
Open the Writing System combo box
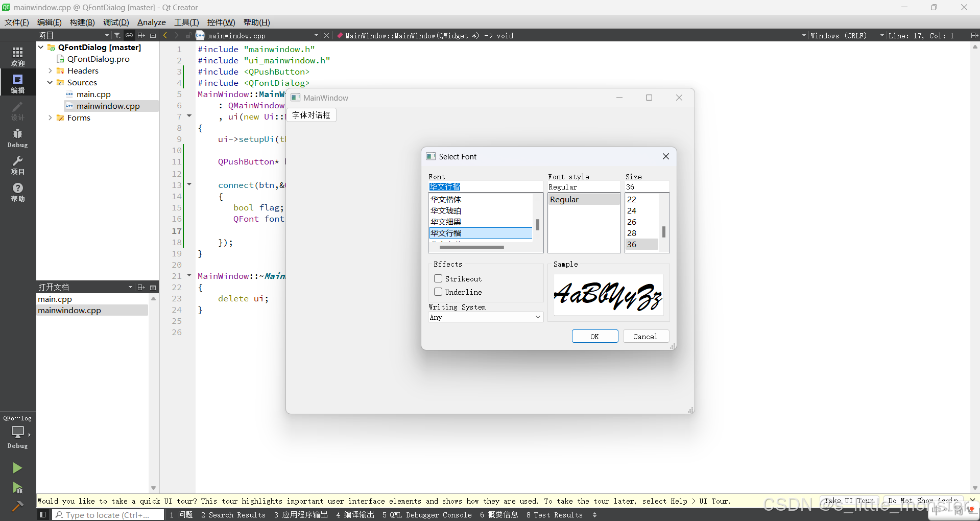(486, 317)
